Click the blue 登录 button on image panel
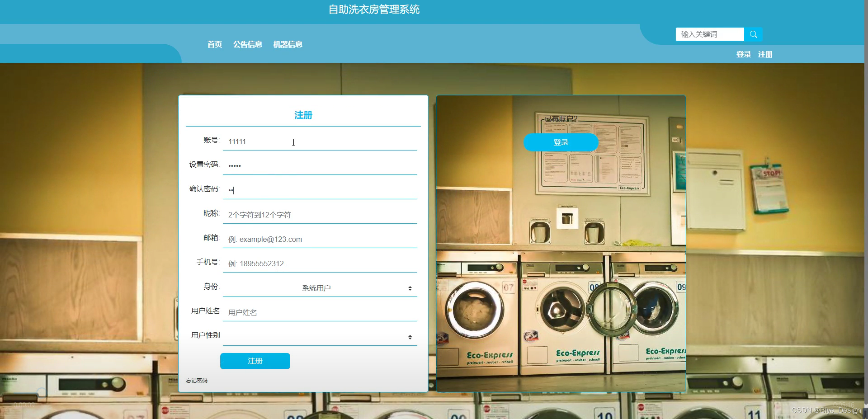 pyautogui.click(x=561, y=142)
